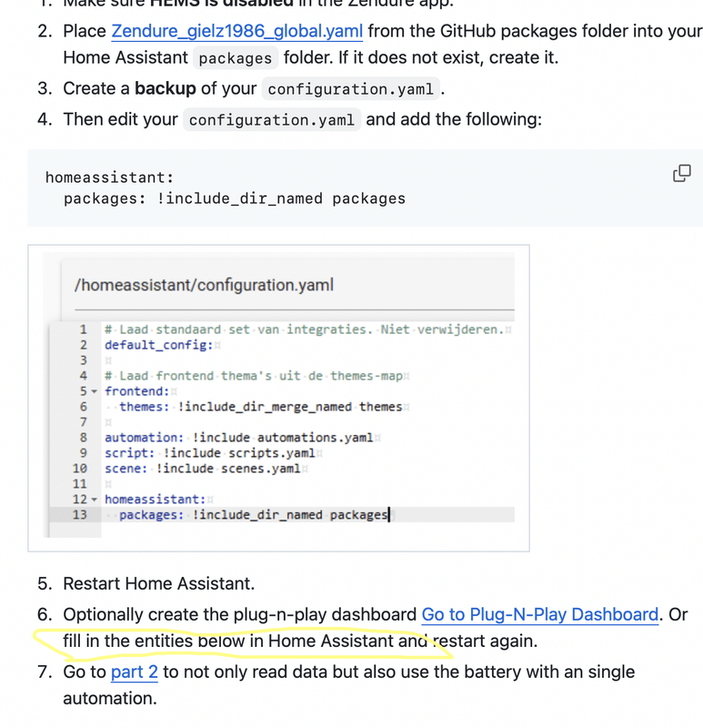Click bold word 'backup' in step 3
The height and width of the screenshot is (728, 703).
coord(166,88)
